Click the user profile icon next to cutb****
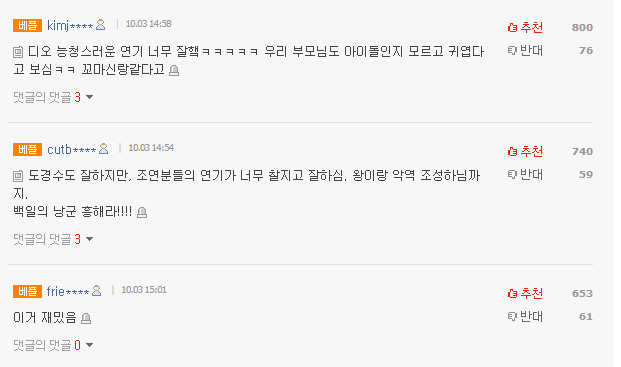The image size is (621, 367). (103, 148)
